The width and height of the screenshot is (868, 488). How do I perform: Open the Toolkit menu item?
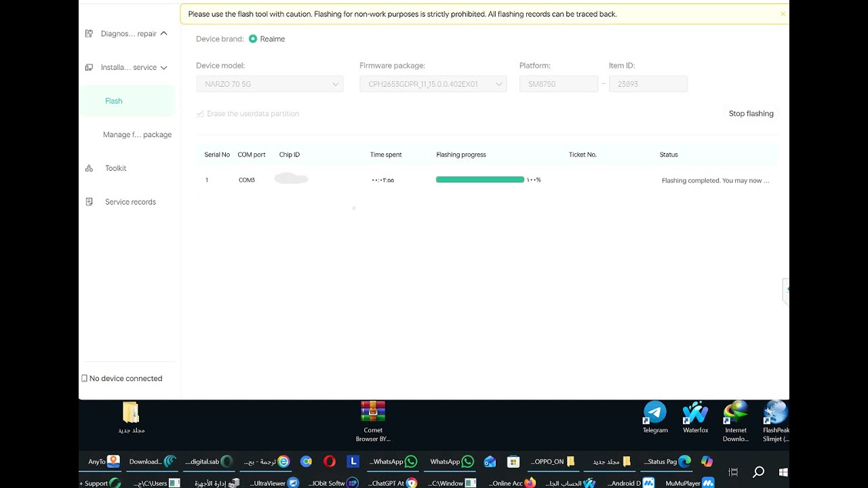click(115, 168)
